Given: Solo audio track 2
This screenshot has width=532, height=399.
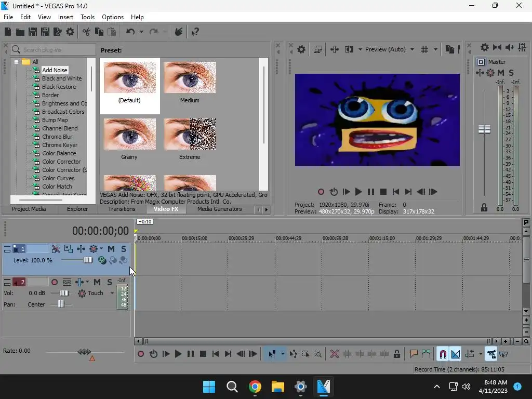Looking at the screenshot, I should click(110, 282).
